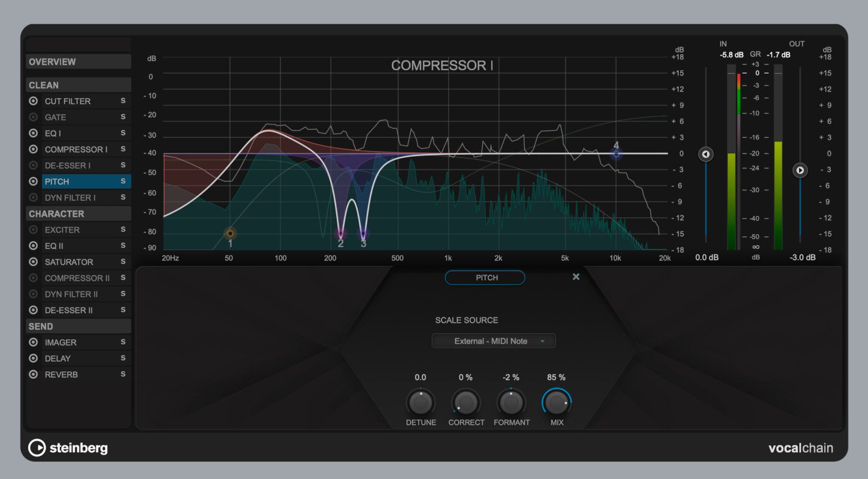Image resolution: width=868 pixels, height=479 pixels.
Task: Close the Pitch panel
Action: coord(575,277)
